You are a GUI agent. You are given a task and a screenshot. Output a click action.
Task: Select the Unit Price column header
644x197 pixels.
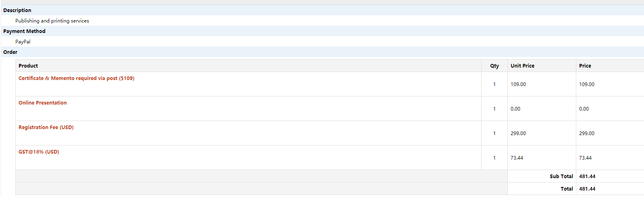pos(522,66)
